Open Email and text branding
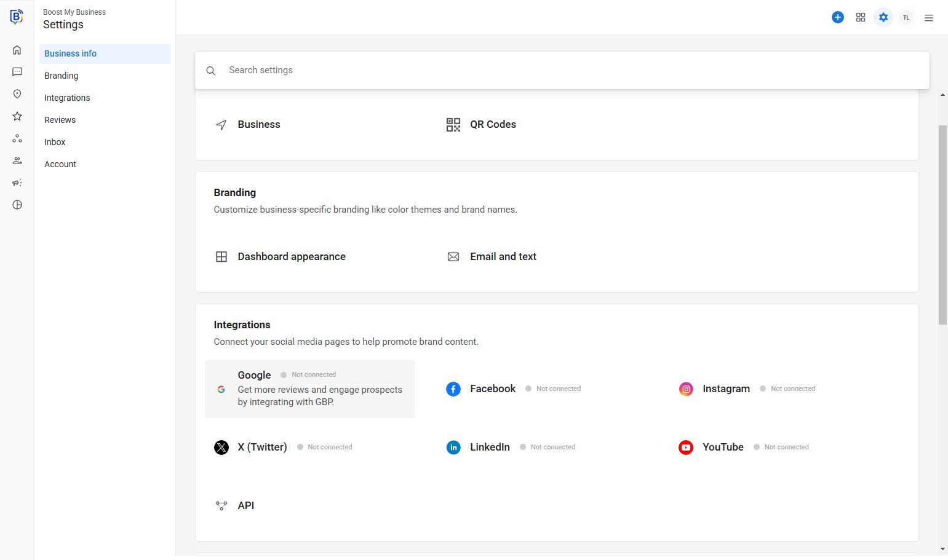This screenshot has width=948, height=560. [x=503, y=257]
